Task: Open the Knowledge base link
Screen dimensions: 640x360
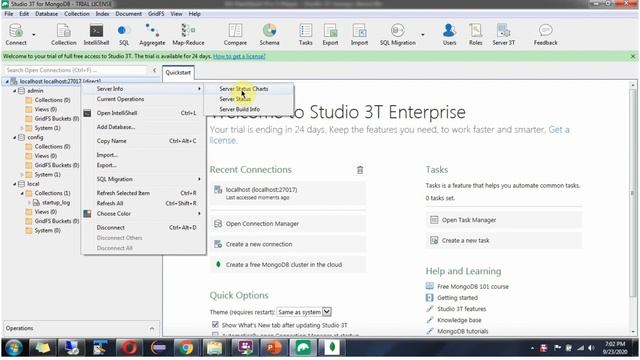Action: (459, 320)
